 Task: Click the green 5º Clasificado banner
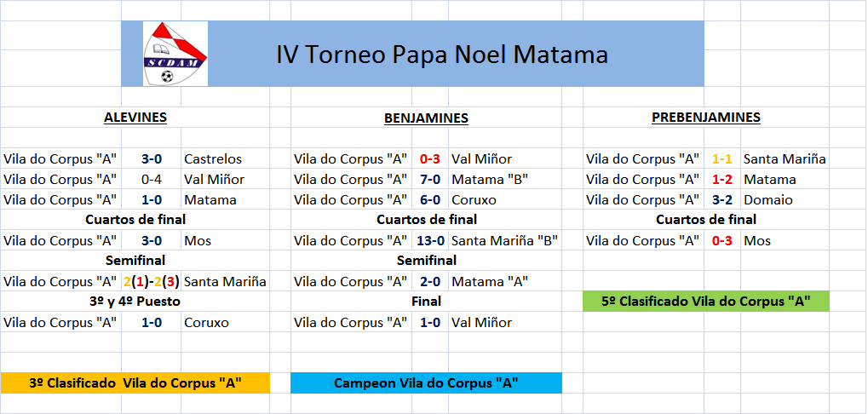706,301
